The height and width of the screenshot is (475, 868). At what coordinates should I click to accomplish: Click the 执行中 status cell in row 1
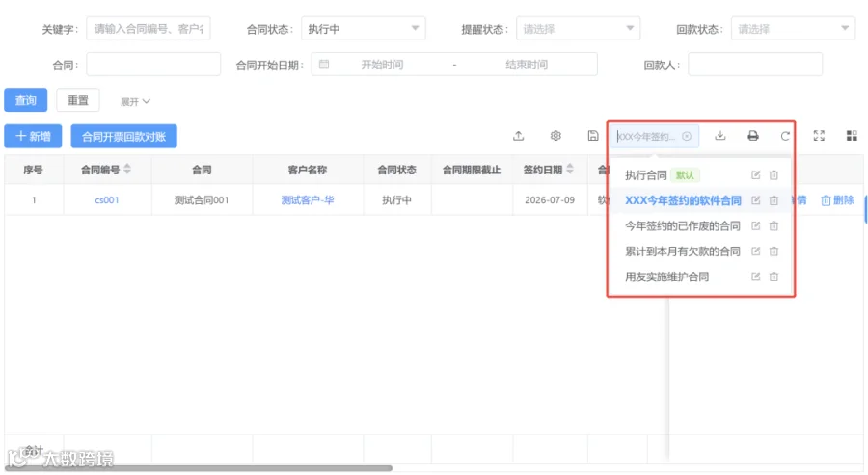click(x=397, y=200)
